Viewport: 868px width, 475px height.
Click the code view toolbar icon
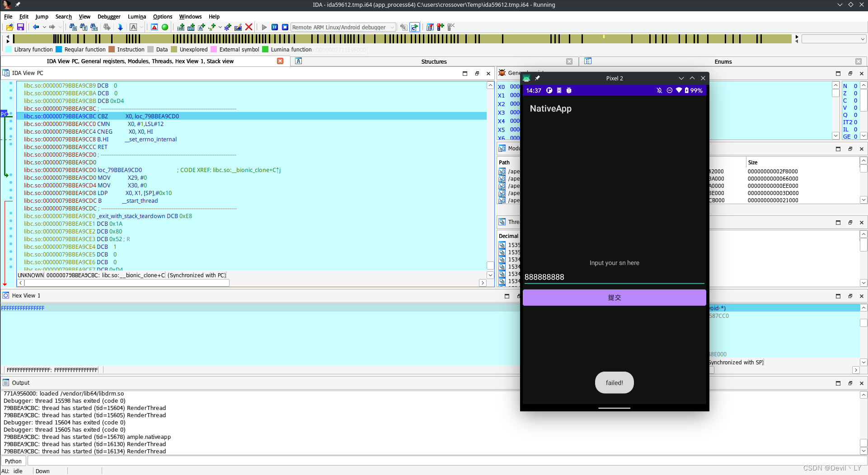181,27
